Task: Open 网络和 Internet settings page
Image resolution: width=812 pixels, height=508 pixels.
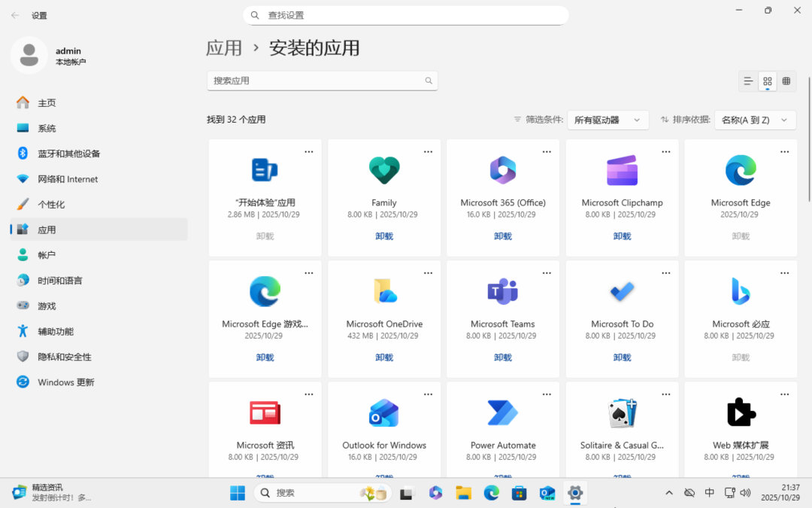Action: tap(99, 179)
